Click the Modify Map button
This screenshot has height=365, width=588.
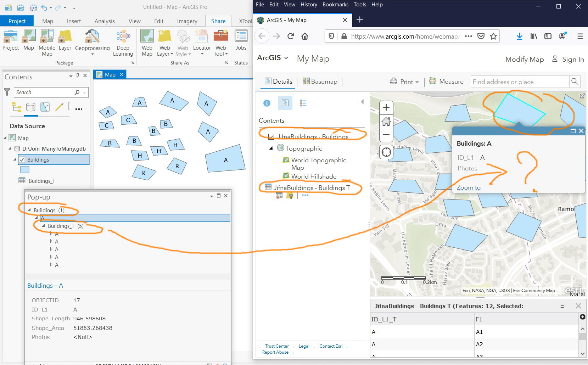click(x=525, y=59)
